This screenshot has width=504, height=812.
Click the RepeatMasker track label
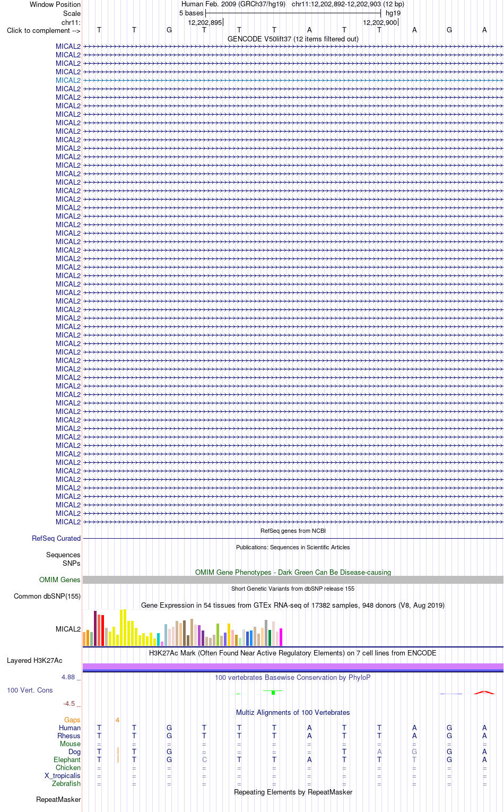pos(58,799)
